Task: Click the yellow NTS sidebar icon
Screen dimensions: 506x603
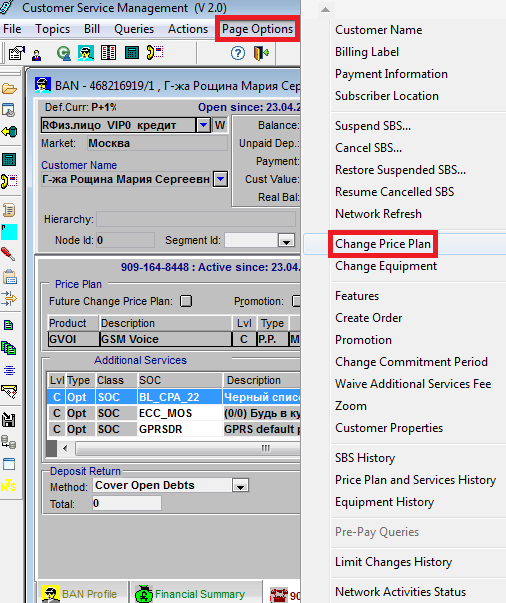Action: [x=8, y=486]
